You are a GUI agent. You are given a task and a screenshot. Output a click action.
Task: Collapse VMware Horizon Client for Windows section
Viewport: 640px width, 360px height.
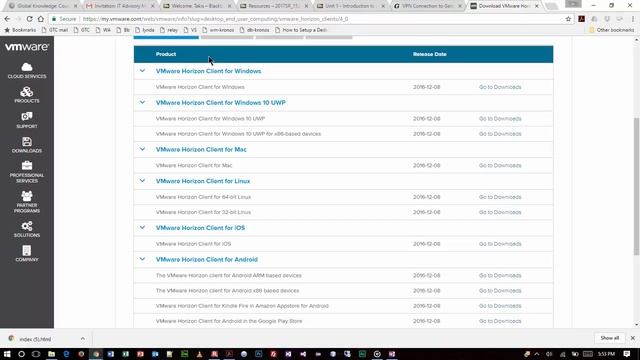pos(142,71)
